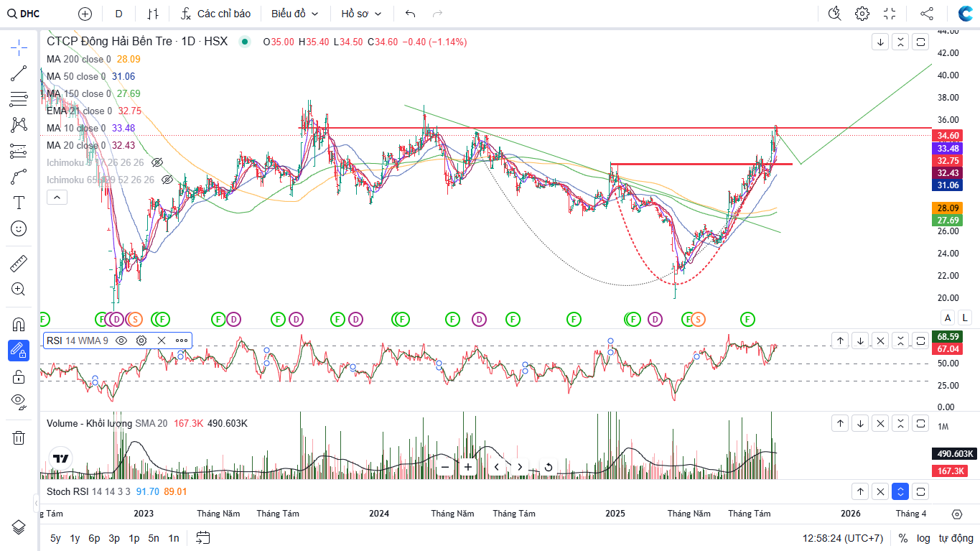Screen dimensions: 980x551
Task: Select the trend line drawing tool
Action: (19, 73)
